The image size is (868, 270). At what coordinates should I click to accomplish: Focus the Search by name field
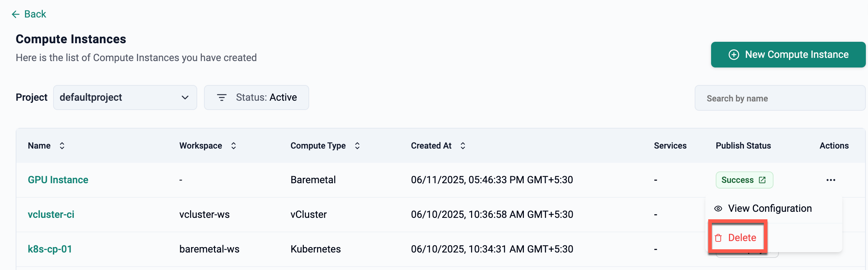pyautogui.click(x=780, y=98)
